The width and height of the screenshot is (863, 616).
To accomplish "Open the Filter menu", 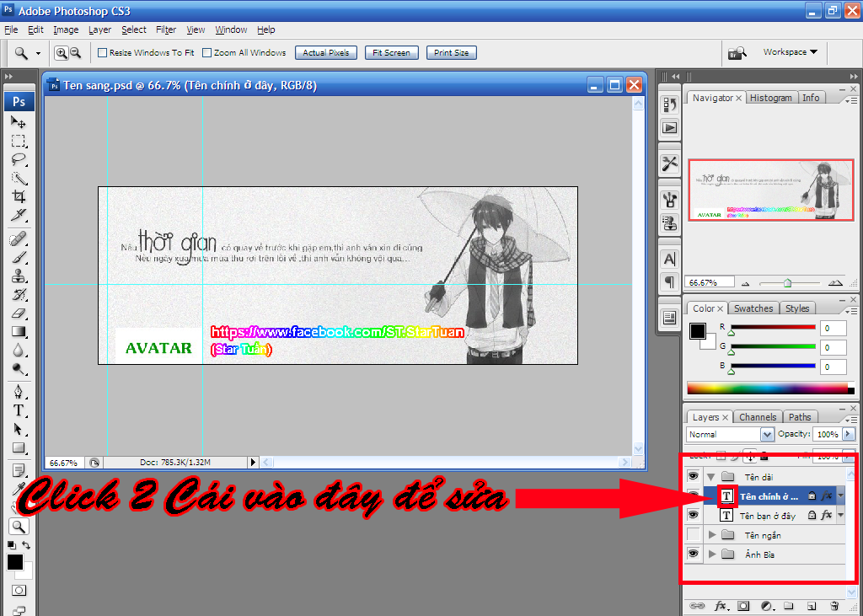I will click(x=166, y=29).
